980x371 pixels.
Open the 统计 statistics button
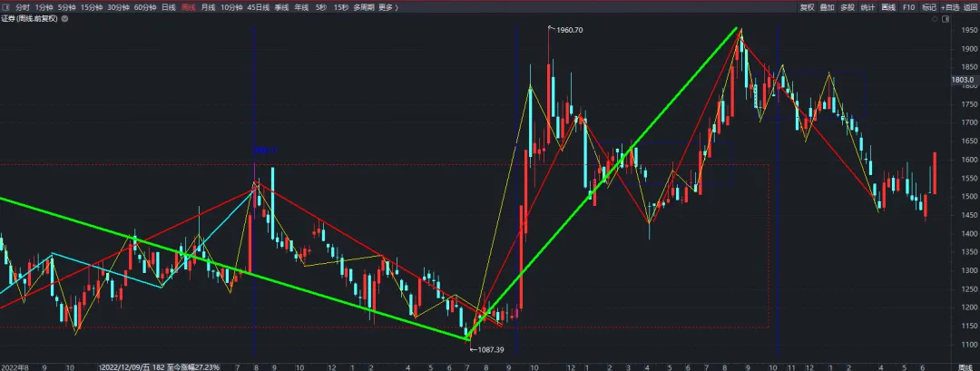(x=867, y=7)
